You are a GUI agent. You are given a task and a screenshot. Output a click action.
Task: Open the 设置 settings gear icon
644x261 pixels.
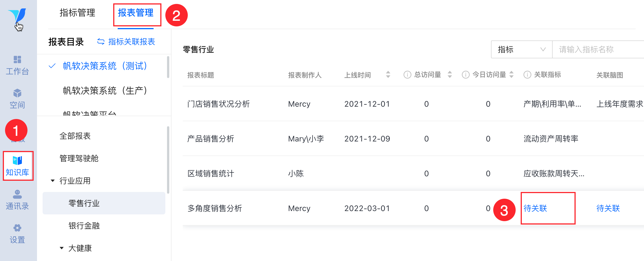pyautogui.click(x=17, y=228)
